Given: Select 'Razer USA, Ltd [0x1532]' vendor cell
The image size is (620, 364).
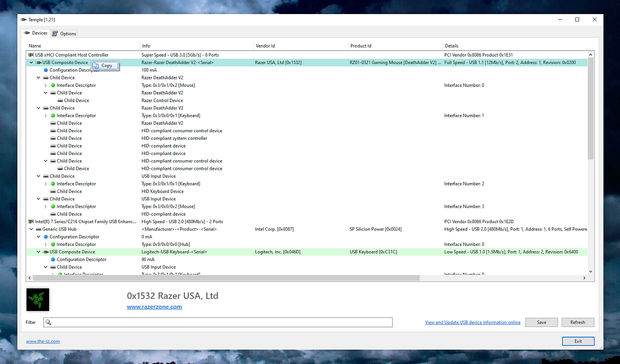Looking at the screenshot, I should point(278,63).
